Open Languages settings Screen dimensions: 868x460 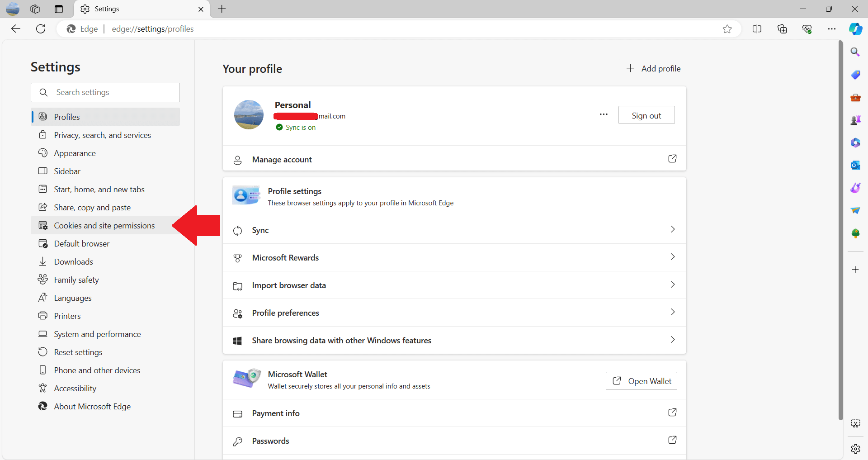105,298
